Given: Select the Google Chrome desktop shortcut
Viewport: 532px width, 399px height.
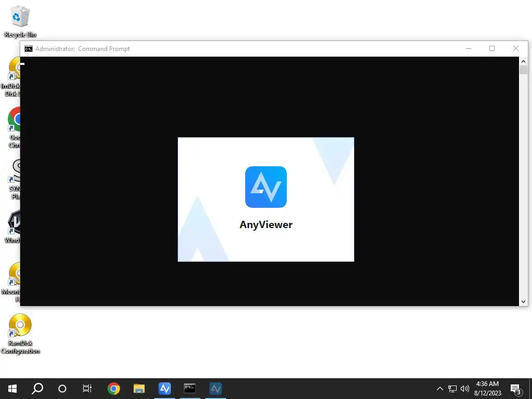Looking at the screenshot, I should (x=14, y=127).
